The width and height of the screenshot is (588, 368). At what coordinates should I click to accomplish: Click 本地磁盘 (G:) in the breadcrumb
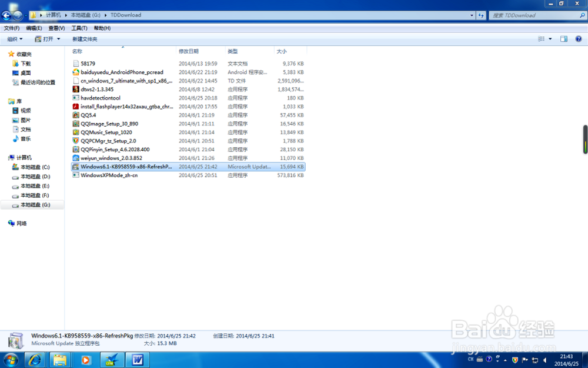pyautogui.click(x=85, y=15)
